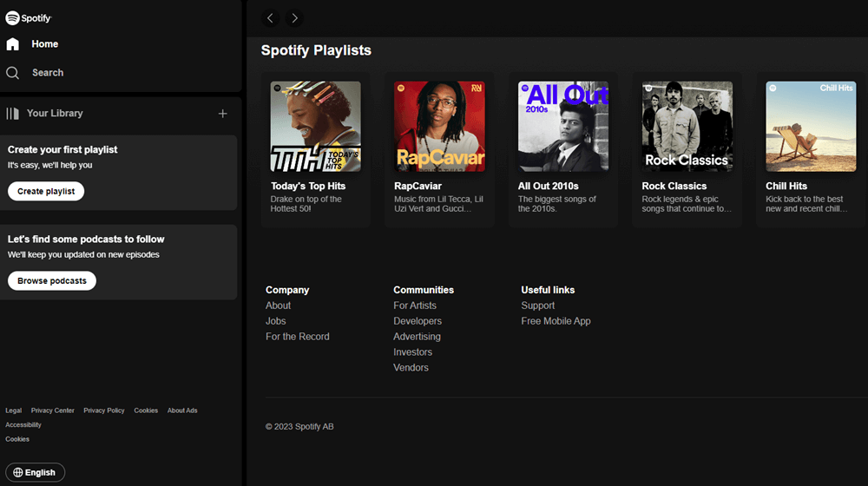Open the For the Record link
The image size is (868, 486).
click(297, 337)
